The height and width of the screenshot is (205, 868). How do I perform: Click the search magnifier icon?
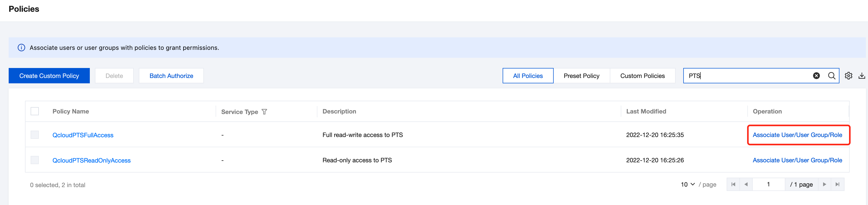tap(831, 76)
